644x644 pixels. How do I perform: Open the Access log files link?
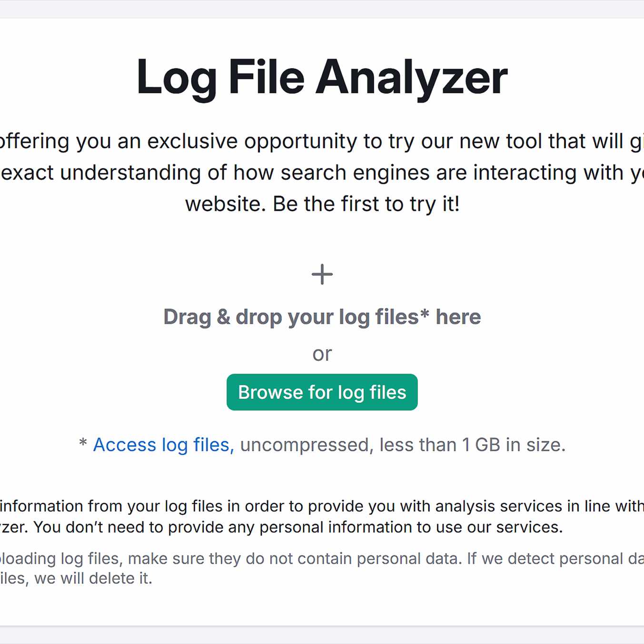coord(163,445)
